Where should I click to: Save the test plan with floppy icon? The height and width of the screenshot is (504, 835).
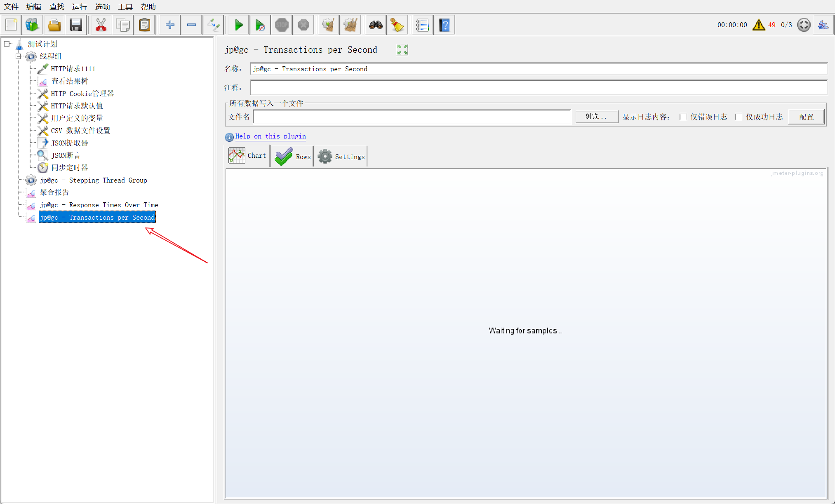pos(76,25)
